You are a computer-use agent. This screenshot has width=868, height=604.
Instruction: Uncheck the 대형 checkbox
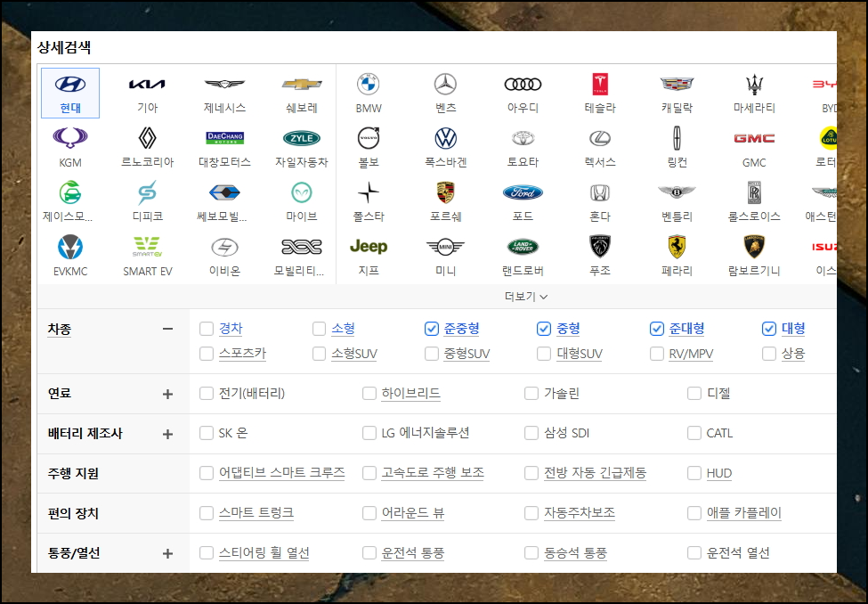point(769,329)
